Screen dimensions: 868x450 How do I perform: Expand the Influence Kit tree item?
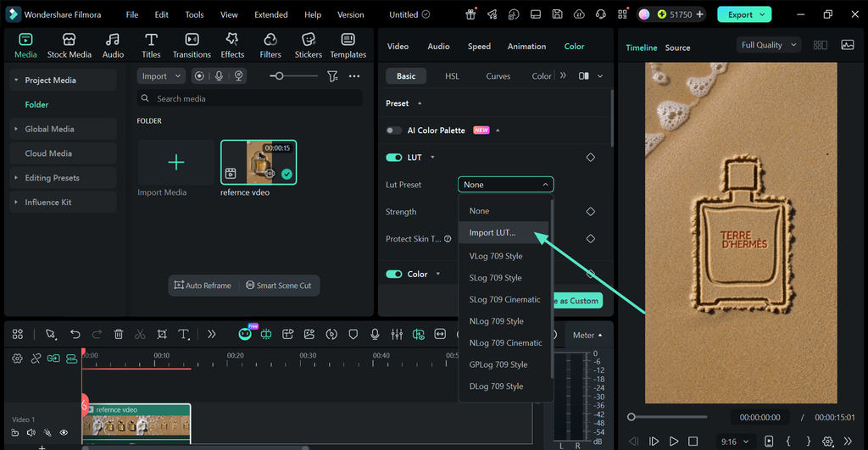coord(16,202)
